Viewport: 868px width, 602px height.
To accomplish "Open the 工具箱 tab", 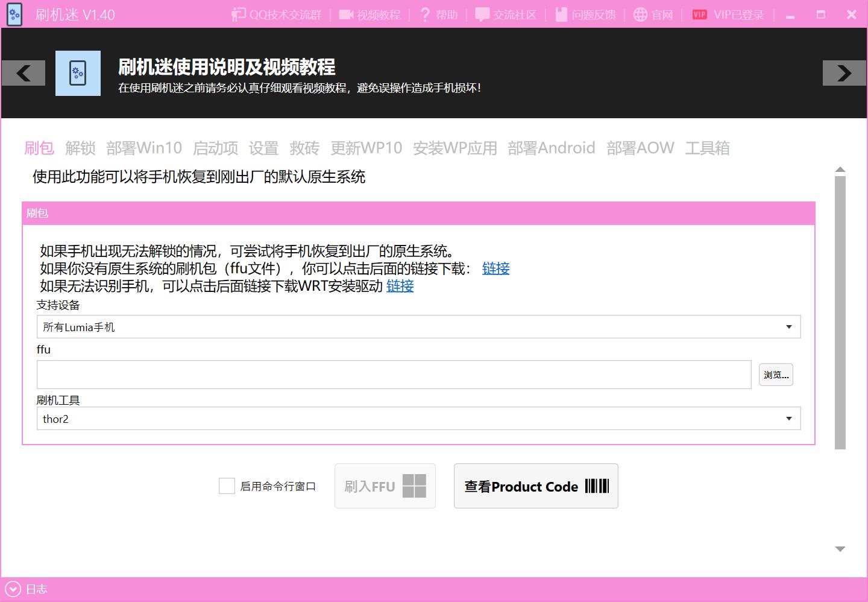I will (x=707, y=148).
